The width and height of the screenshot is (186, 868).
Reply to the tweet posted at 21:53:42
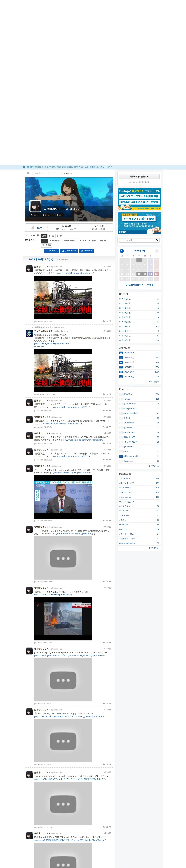tap(104, 321)
